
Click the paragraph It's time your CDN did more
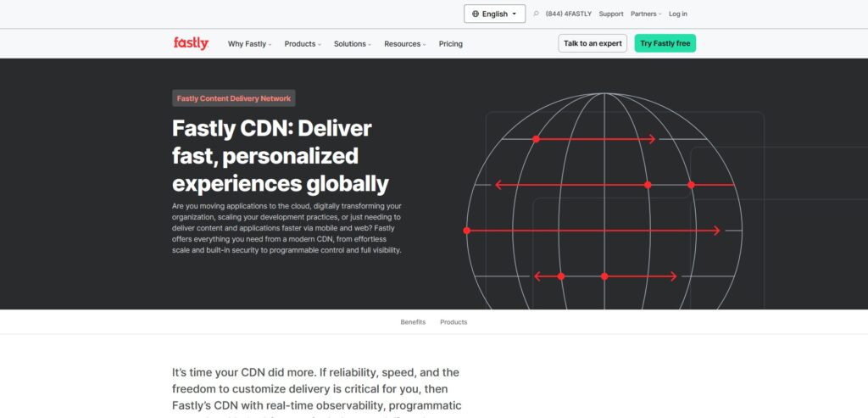click(317, 392)
